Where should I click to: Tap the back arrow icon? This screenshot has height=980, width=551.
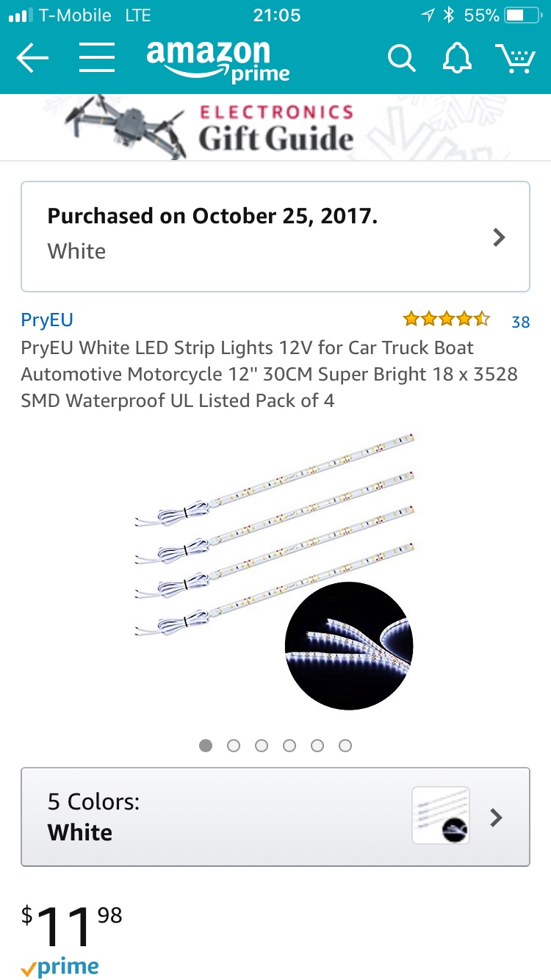[x=32, y=58]
